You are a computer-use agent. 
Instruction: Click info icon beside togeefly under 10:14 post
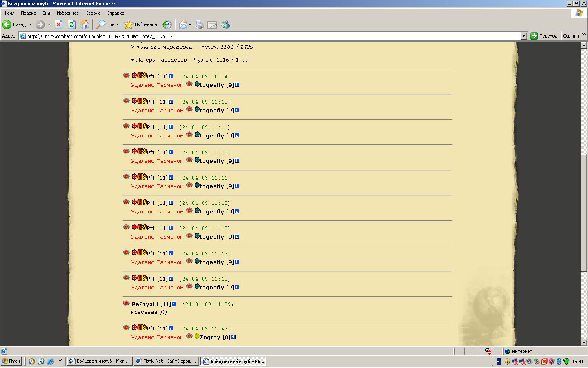pos(237,85)
